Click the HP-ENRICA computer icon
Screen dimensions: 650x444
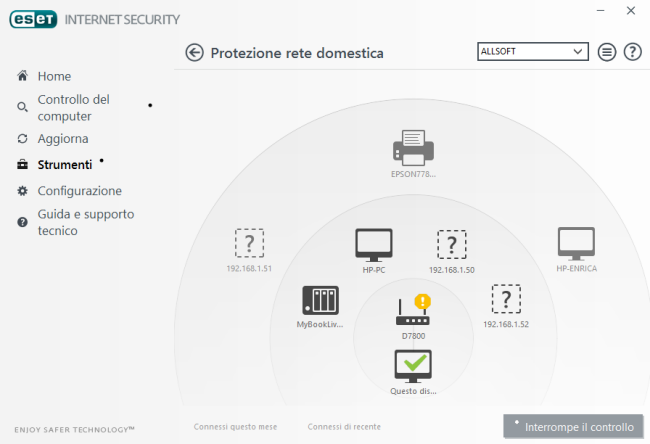[576, 243]
